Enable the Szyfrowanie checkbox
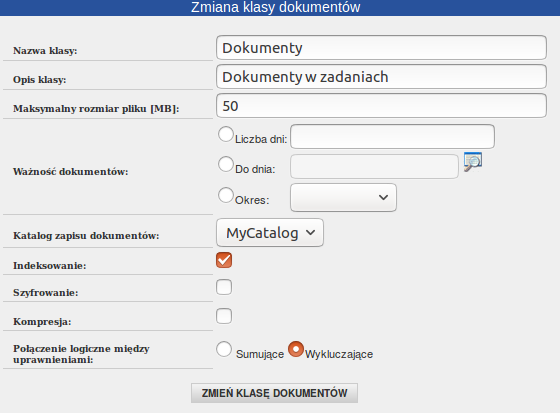Screen dimensions: 560x413 (x=224, y=287)
